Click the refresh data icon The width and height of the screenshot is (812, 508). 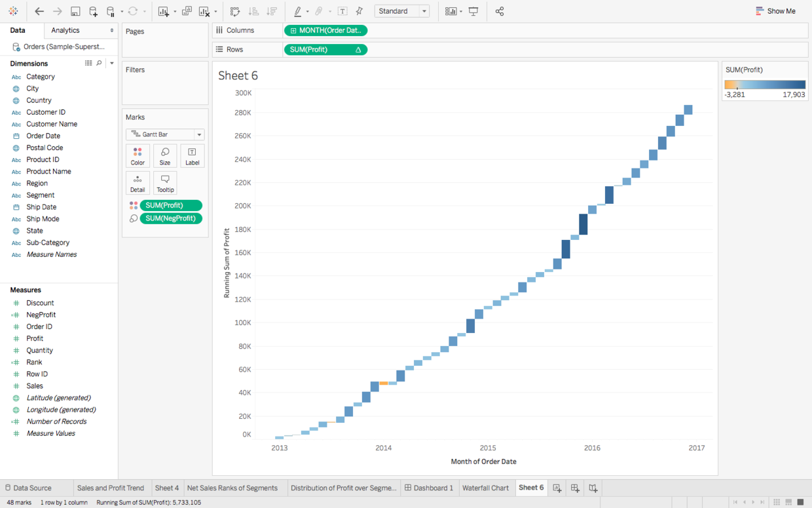133,11
